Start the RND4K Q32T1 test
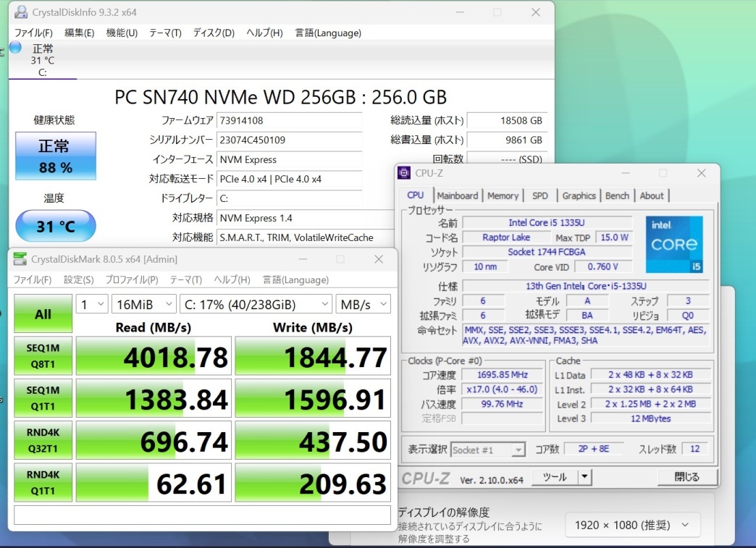The height and width of the screenshot is (548, 756). 43,440
